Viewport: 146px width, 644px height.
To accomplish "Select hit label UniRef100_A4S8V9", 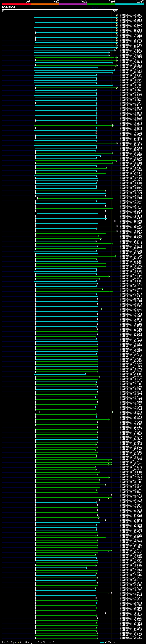I will click(131, 278).
